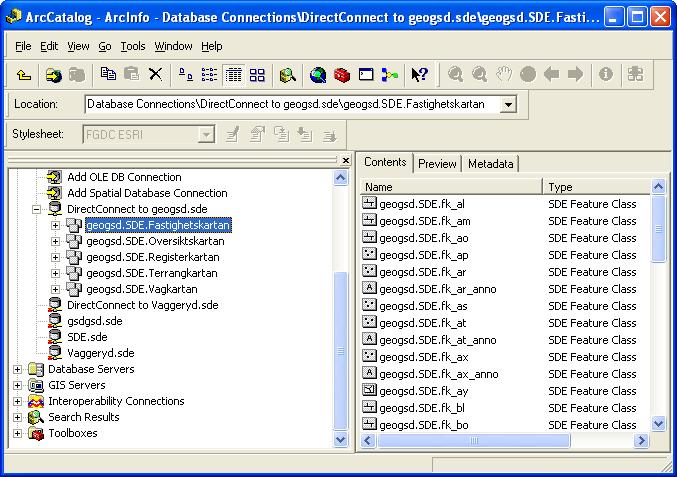The height and width of the screenshot is (477, 677).
Task: Open the Stylesheet FGDC ESRI dropdown
Action: 206,135
